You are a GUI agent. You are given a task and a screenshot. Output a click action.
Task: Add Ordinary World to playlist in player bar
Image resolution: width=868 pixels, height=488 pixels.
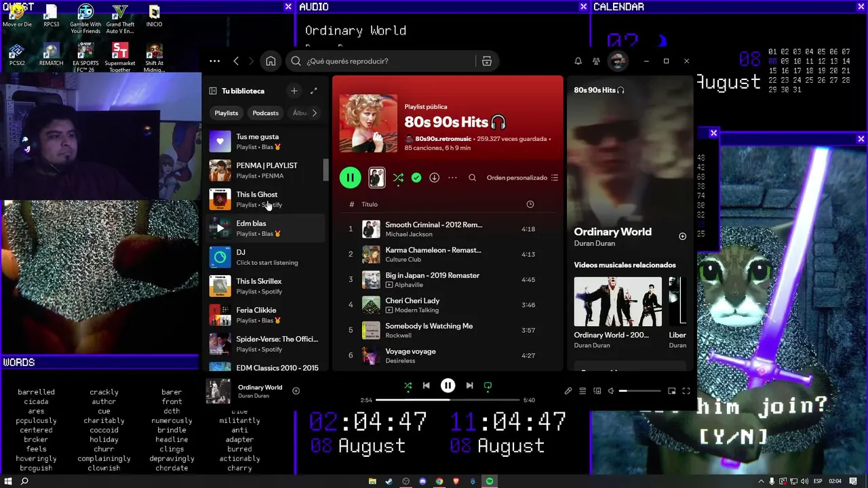[296, 391]
